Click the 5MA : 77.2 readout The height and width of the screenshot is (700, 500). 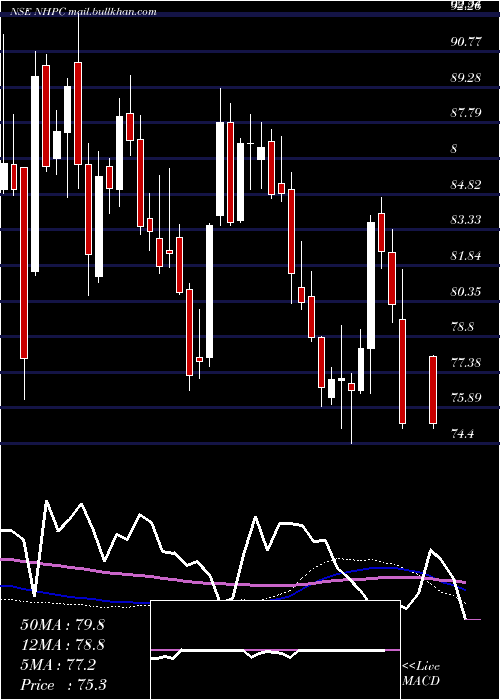tap(58, 665)
